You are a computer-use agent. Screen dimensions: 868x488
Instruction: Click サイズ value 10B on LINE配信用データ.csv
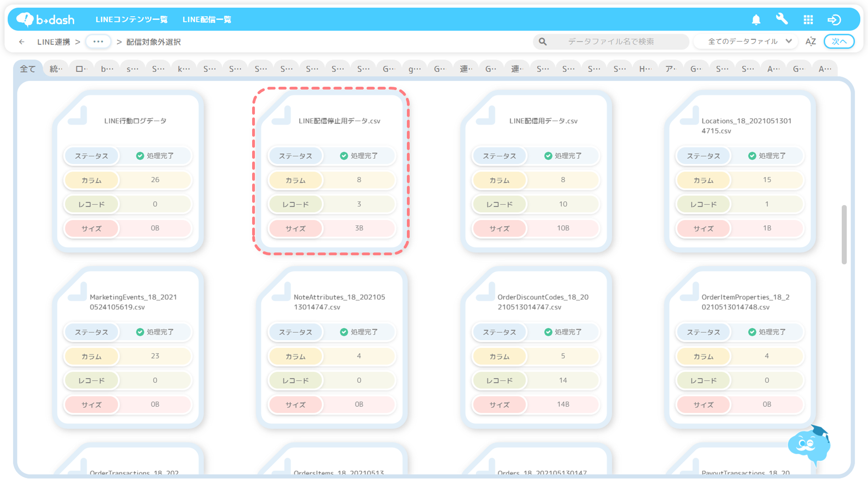tap(563, 228)
